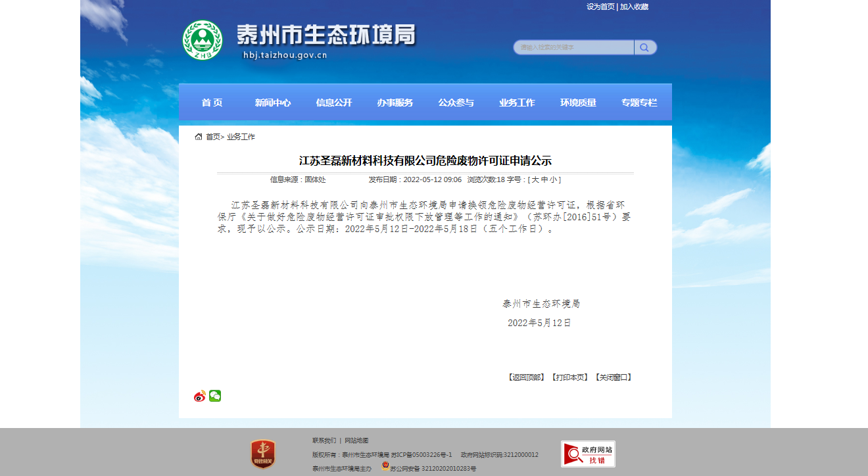Click 打印本页 to print the page
Image resolution: width=868 pixels, height=476 pixels.
click(569, 377)
